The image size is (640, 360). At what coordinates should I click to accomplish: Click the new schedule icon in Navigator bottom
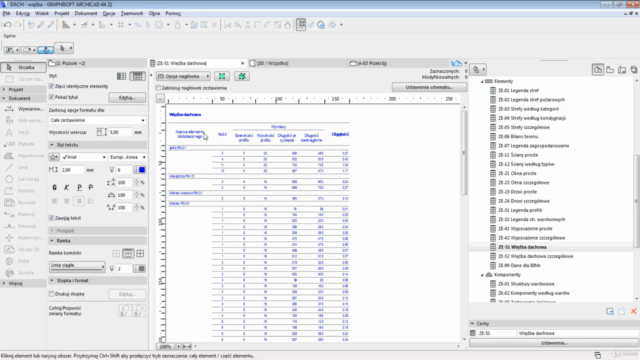pos(610,311)
